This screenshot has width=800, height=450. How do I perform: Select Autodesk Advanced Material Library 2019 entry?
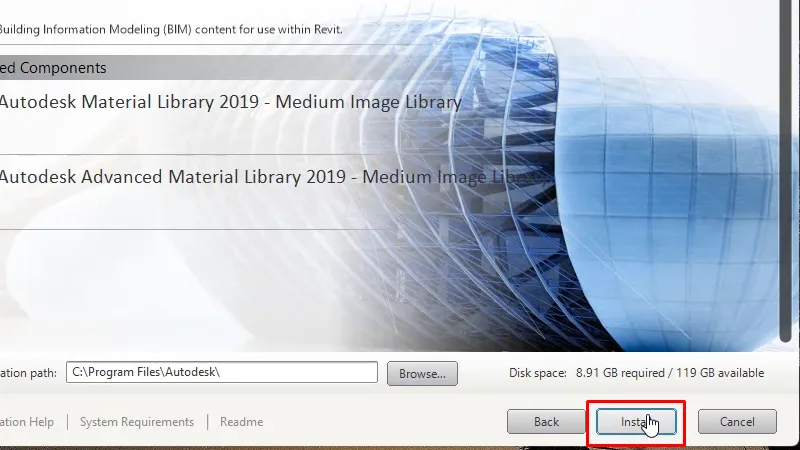pos(273,177)
